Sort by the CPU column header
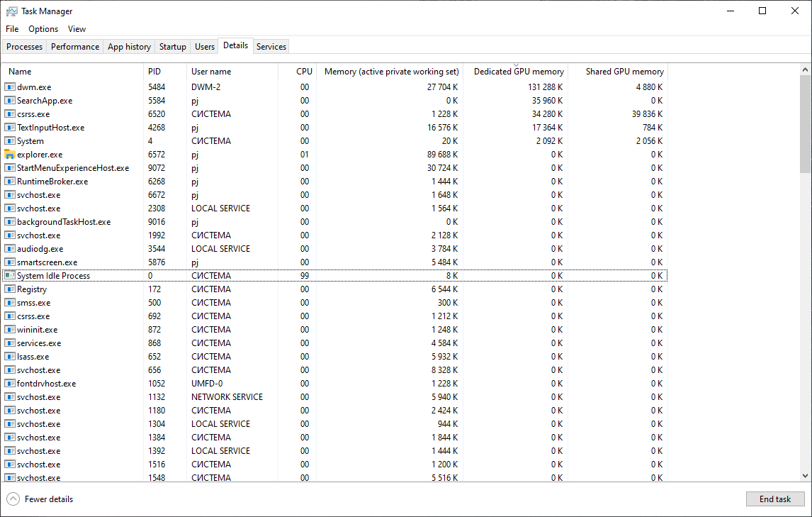Image resolution: width=812 pixels, height=517 pixels. [298, 72]
